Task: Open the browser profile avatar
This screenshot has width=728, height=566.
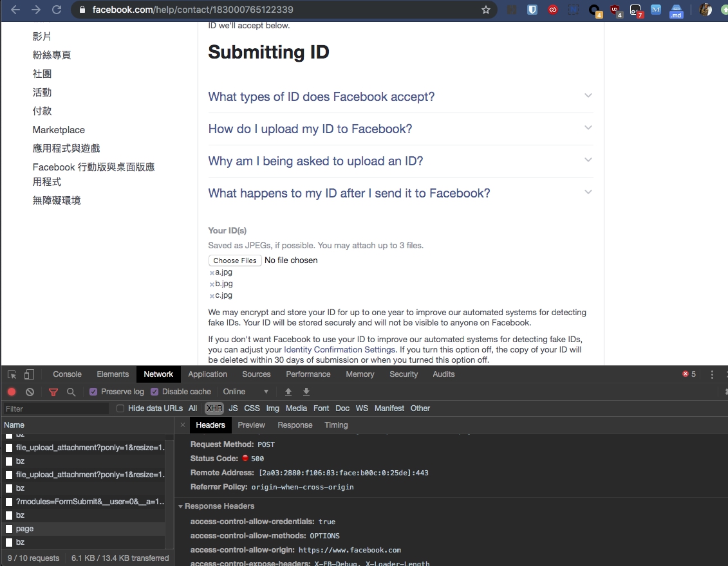Action: pos(705,10)
